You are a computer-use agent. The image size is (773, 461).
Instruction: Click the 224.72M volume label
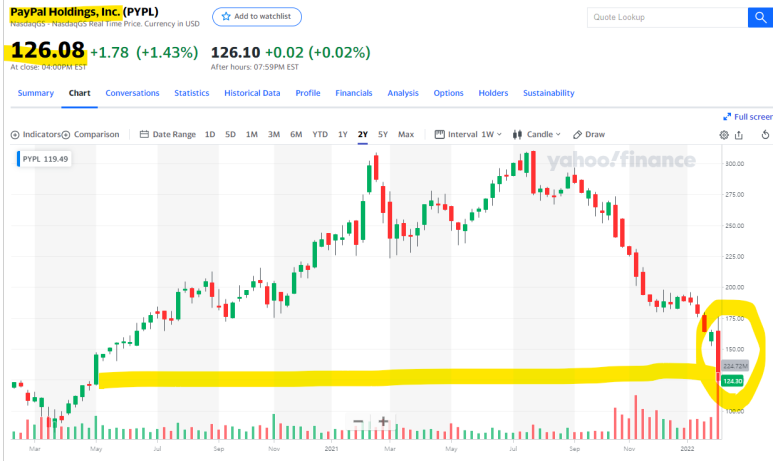tap(735, 366)
